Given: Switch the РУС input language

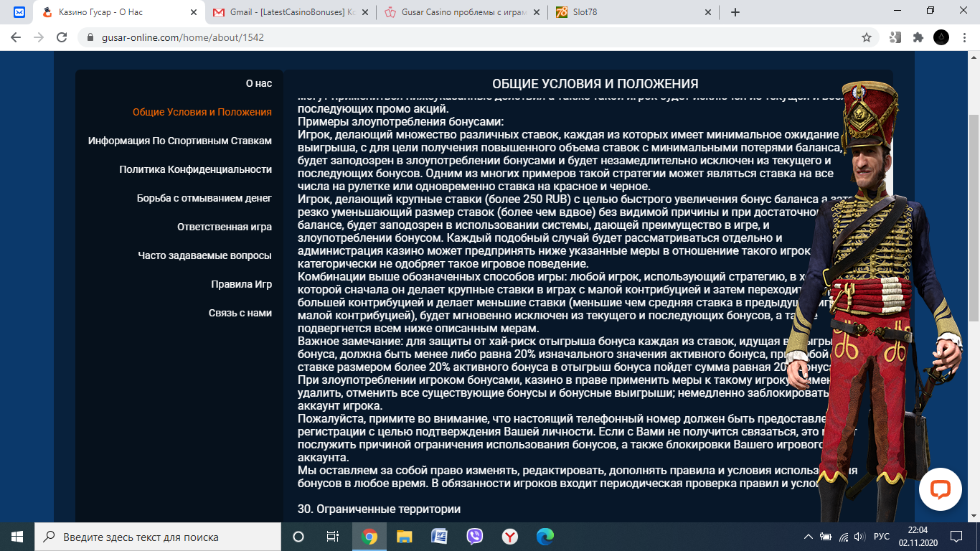Looking at the screenshot, I should pos(882,537).
